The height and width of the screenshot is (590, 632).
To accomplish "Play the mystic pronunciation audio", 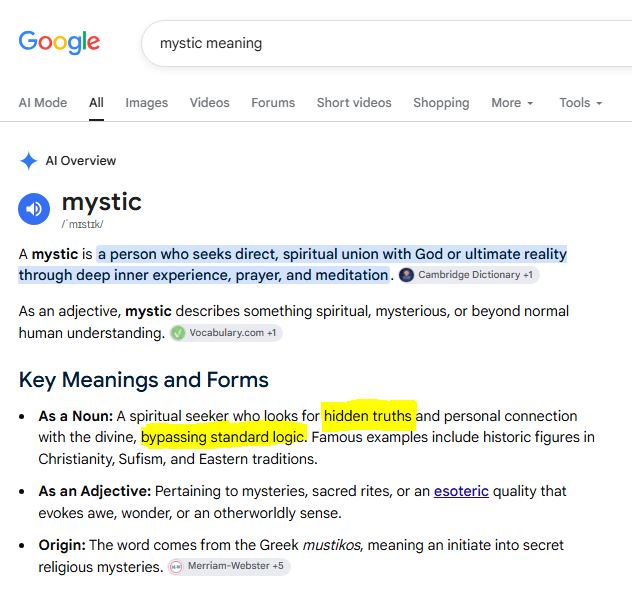I will (34, 209).
